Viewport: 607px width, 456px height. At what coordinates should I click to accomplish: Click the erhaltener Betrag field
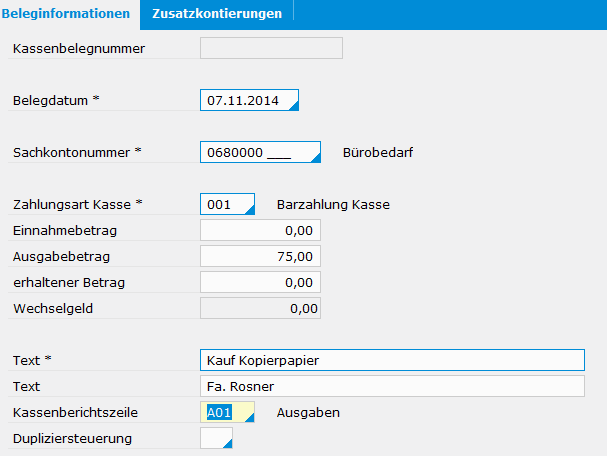pyautogui.click(x=260, y=282)
